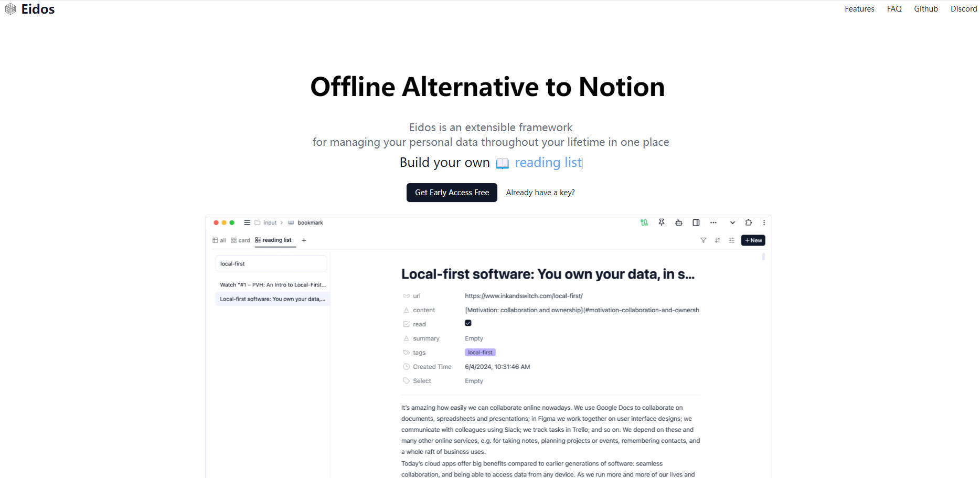Image resolution: width=980 pixels, height=478 pixels.
Task: Expand the chevron-down dropdown in toolbar
Action: coord(732,222)
